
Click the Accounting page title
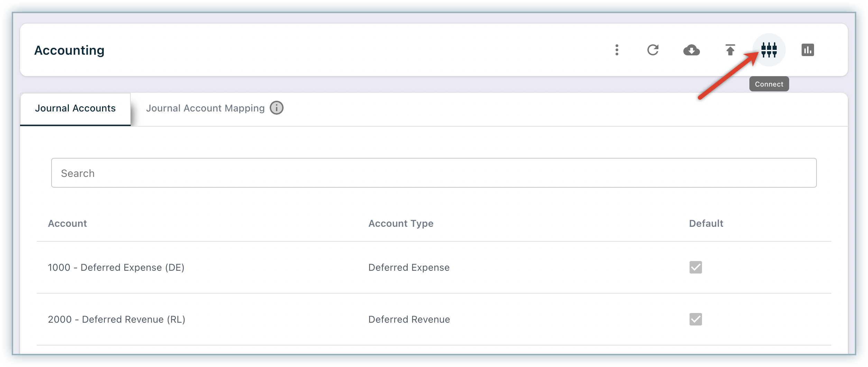69,51
